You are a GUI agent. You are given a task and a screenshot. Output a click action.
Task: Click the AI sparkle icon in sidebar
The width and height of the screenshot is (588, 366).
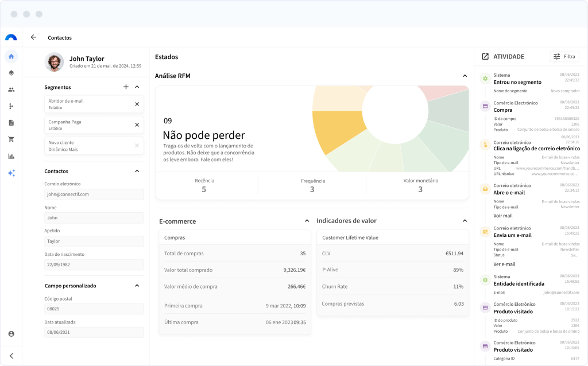tap(11, 173)
